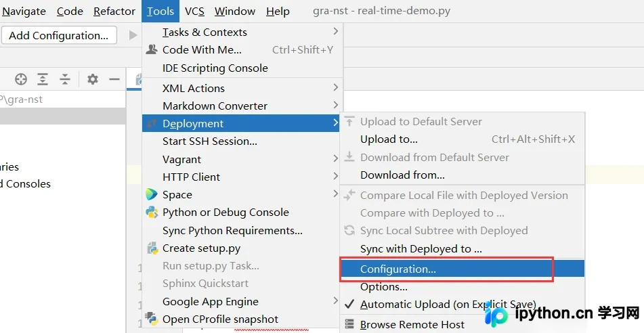Click Deployment arrows icon in menu
The image size is (644, 333).
(x=152, y=123)
